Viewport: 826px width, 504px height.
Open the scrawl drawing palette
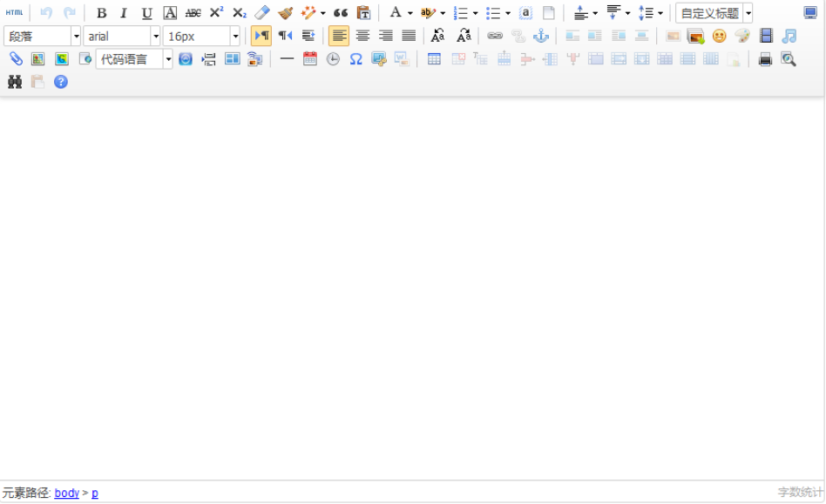pos(742,36)
